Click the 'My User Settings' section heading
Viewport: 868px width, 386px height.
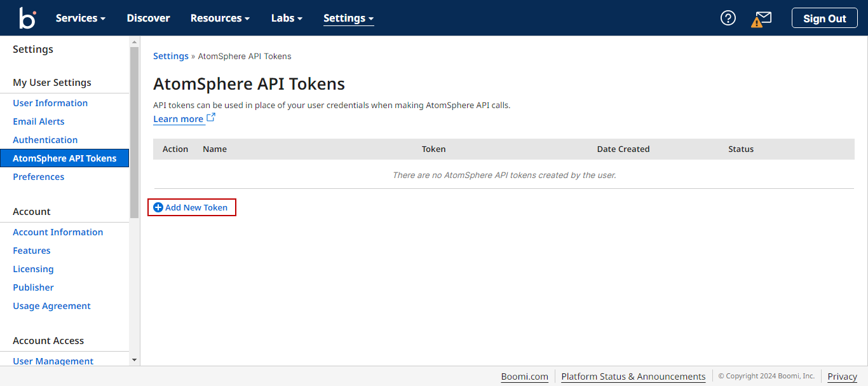click(52, 83)
